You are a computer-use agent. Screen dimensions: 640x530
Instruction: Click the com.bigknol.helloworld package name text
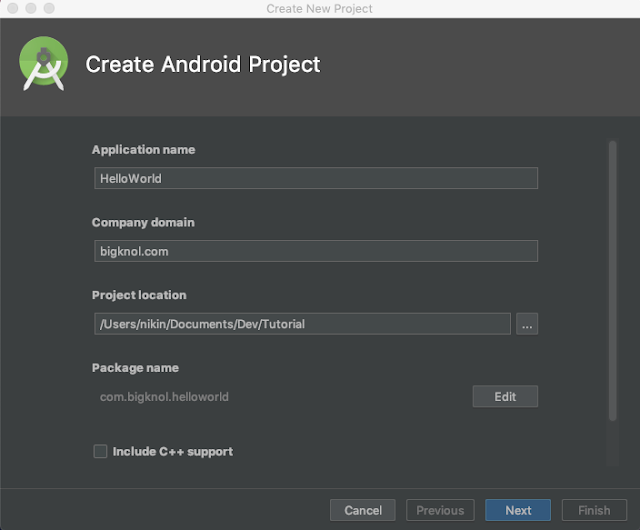tap(164, 397)
